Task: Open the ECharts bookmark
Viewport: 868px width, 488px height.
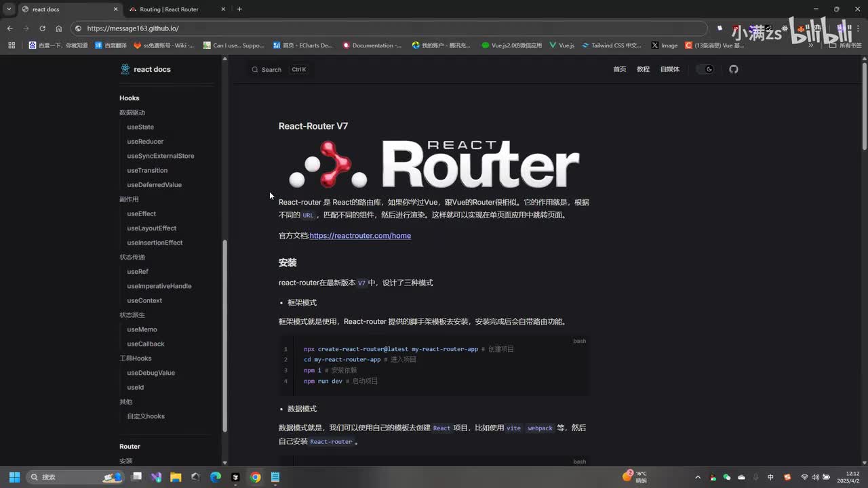Action: tap(302, 45)
